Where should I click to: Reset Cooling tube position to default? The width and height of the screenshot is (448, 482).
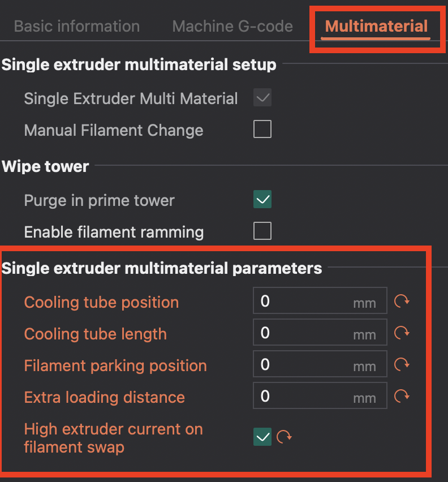402,301
